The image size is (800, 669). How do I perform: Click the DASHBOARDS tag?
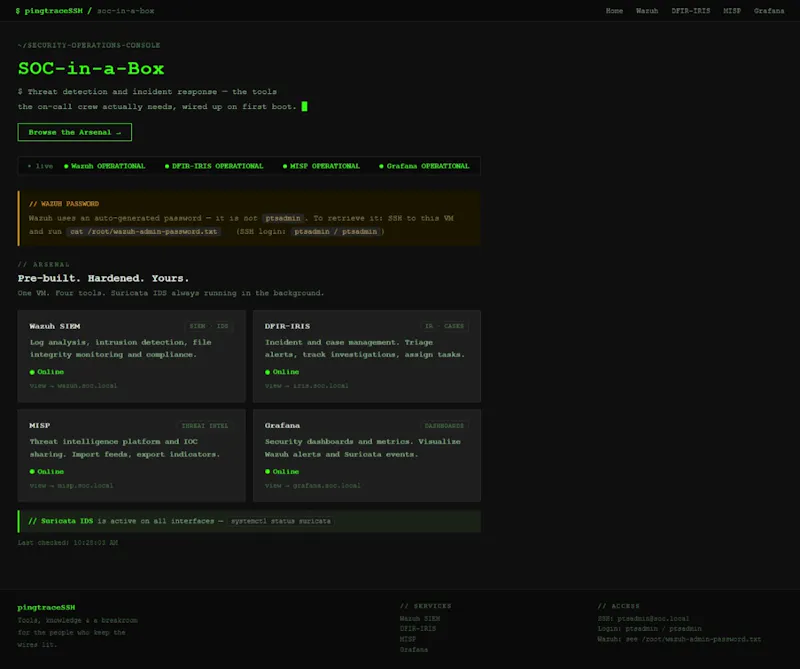(444, 426)
